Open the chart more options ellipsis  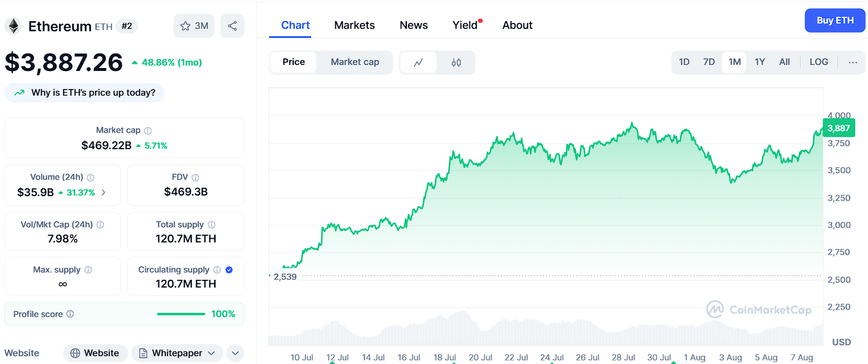(x=852, y=62)
